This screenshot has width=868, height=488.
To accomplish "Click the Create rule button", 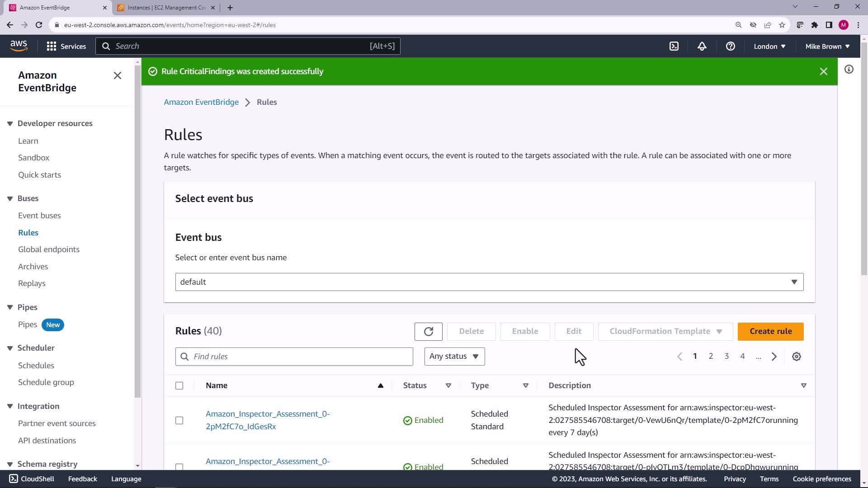I will click(770, 332).
